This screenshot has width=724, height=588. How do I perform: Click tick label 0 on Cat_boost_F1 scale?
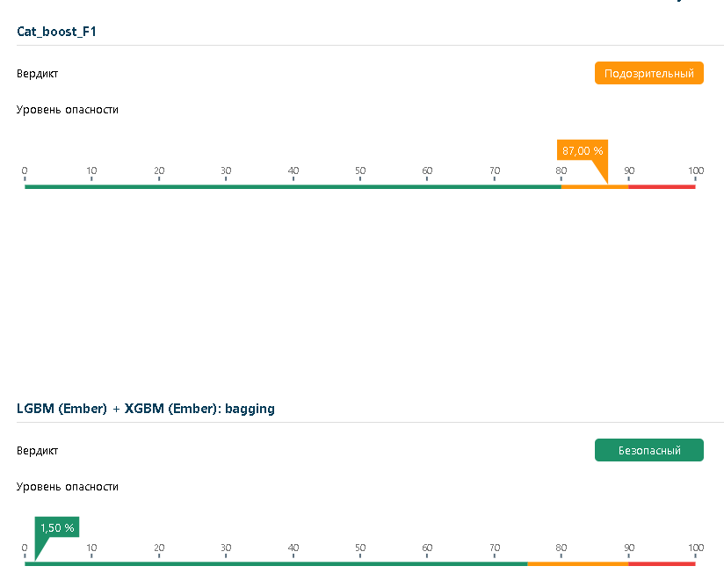25,171
